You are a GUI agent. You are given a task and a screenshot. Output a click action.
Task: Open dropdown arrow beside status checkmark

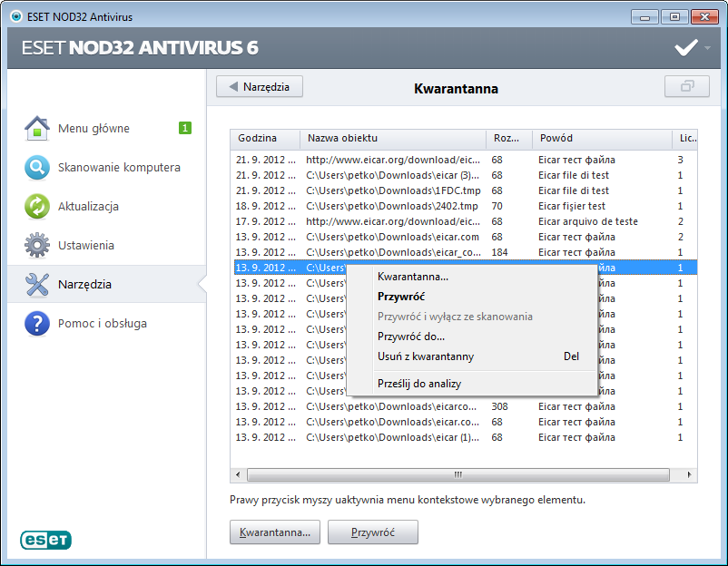(x=707, y=48)
